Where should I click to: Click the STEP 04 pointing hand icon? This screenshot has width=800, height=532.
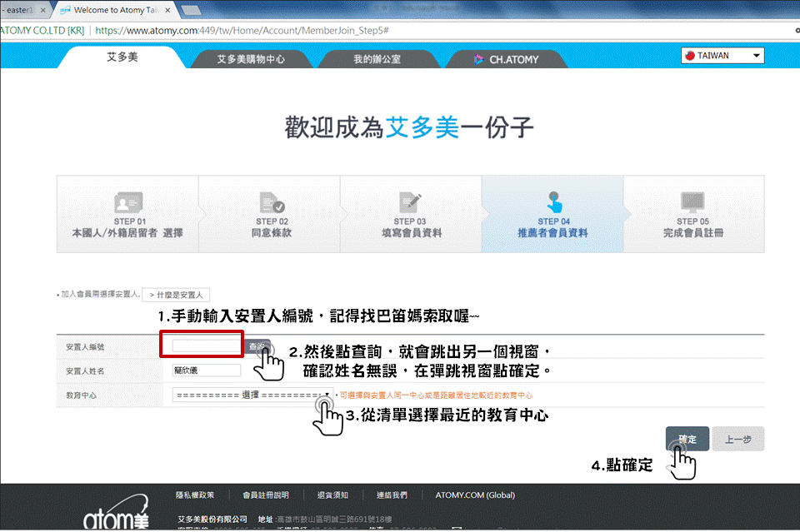tap(555, 202)
